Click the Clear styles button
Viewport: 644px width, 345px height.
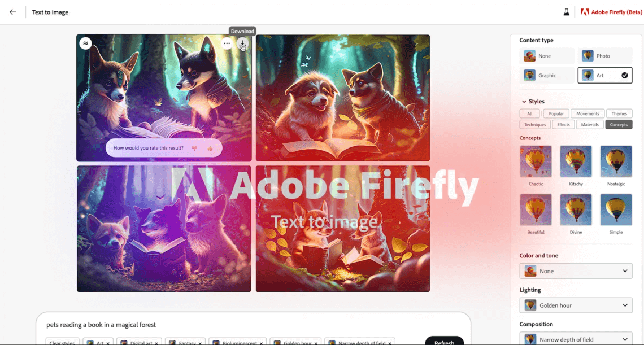pyautogui.click(x=62, y=342)
